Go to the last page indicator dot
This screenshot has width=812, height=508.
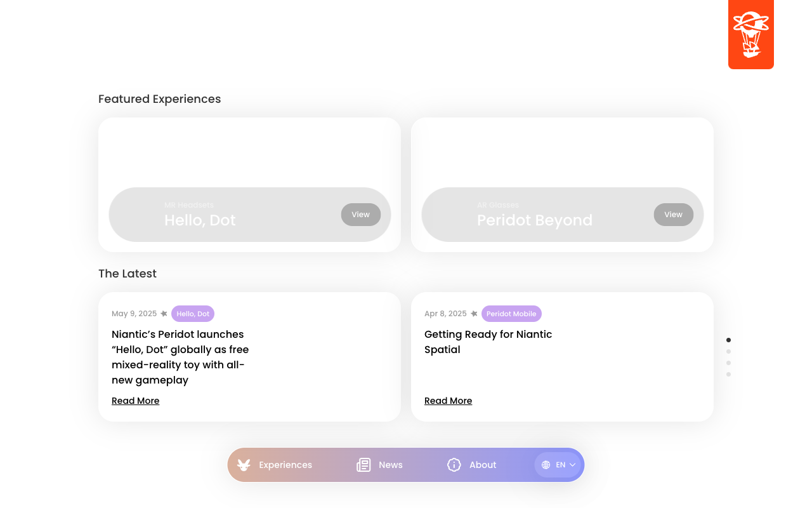728,375
